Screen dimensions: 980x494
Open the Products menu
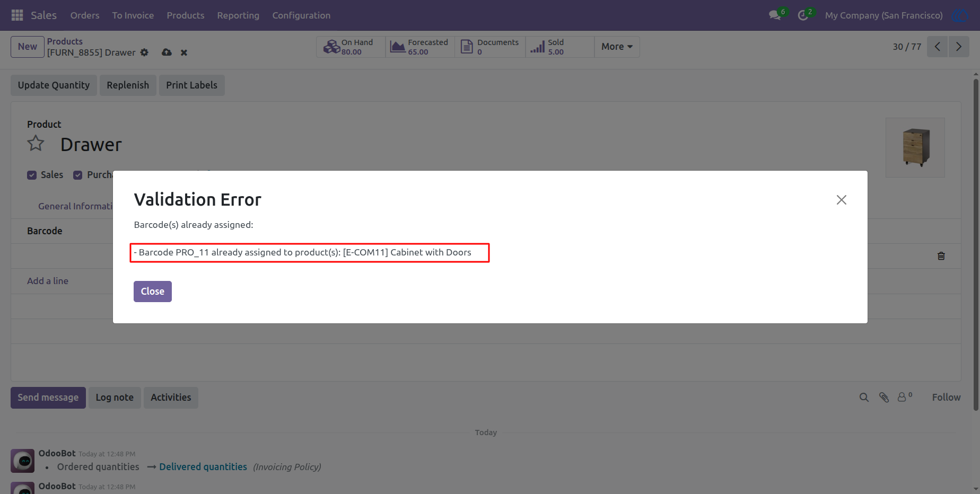coord(186,15)
